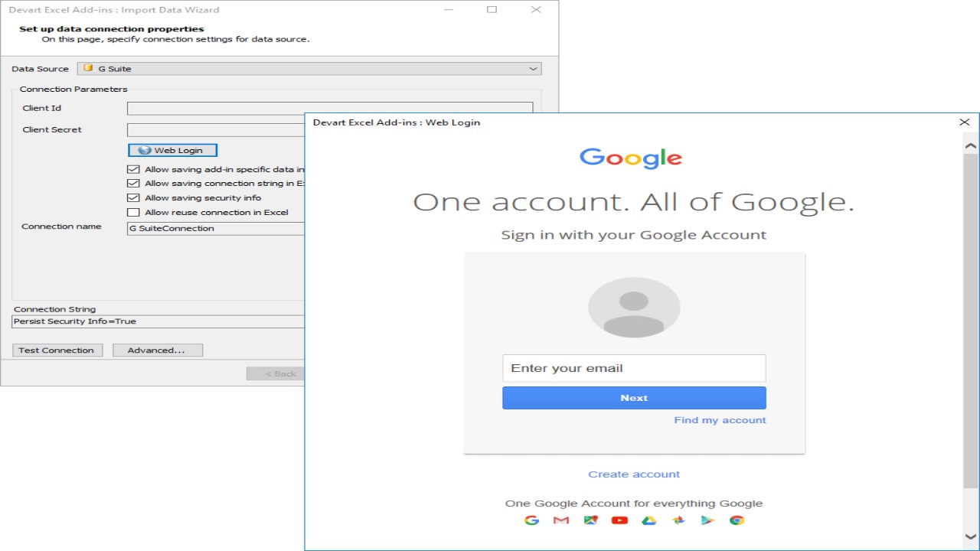
Task: Minimize the Import Data Wizard window
Action: tap(447, 10)
